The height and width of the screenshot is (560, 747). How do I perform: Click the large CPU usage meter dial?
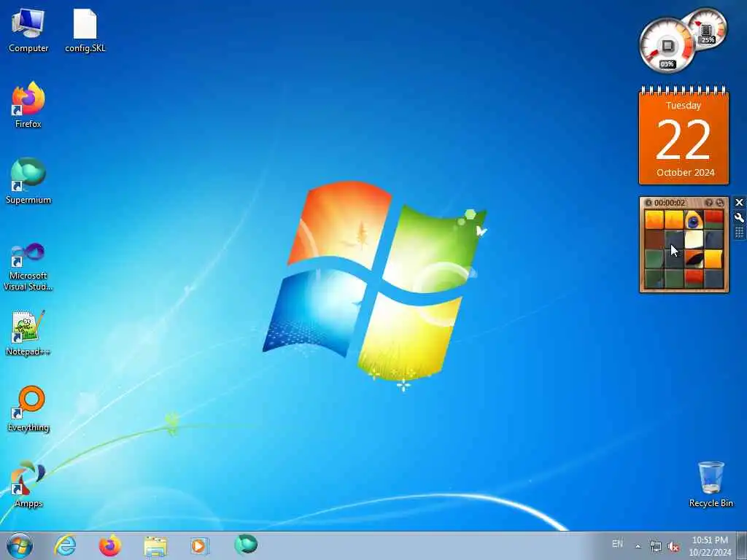[x=667, y=47]
